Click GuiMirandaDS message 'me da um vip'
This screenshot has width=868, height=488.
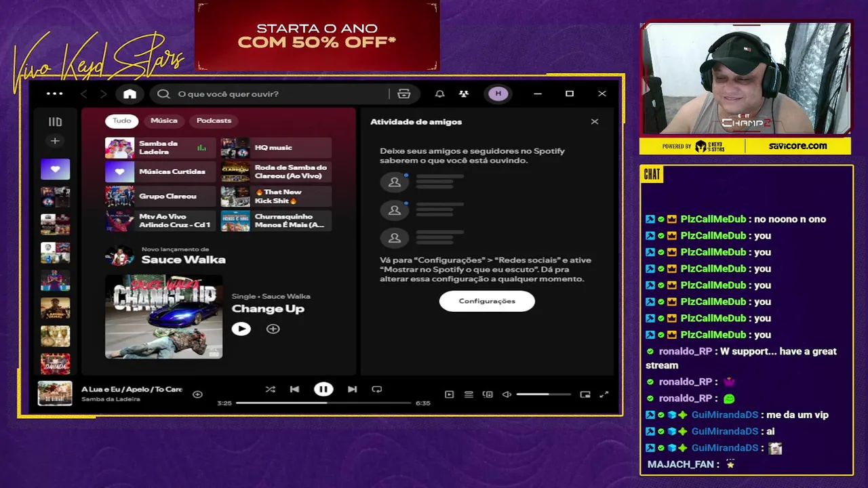coord(798,415)
